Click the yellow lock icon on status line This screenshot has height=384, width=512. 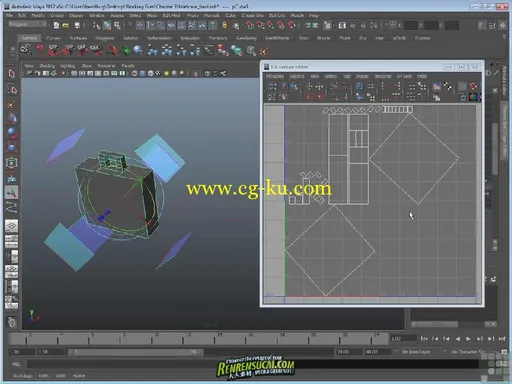(225, 25)
